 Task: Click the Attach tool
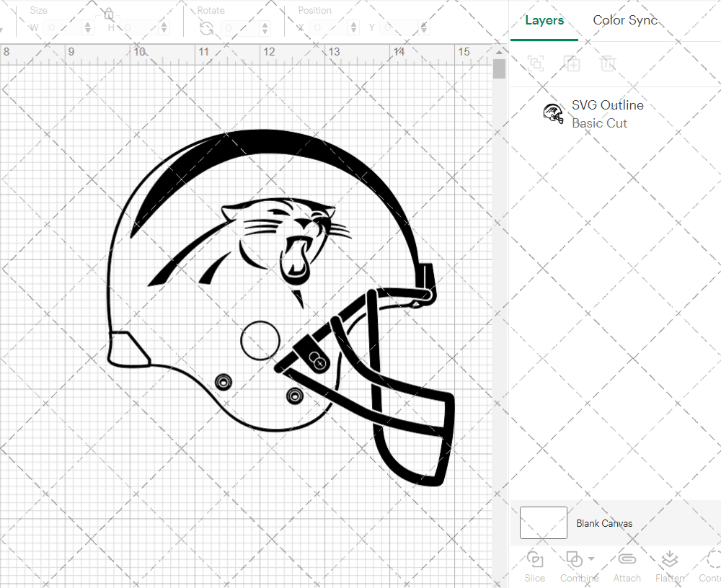pos(627,567)
